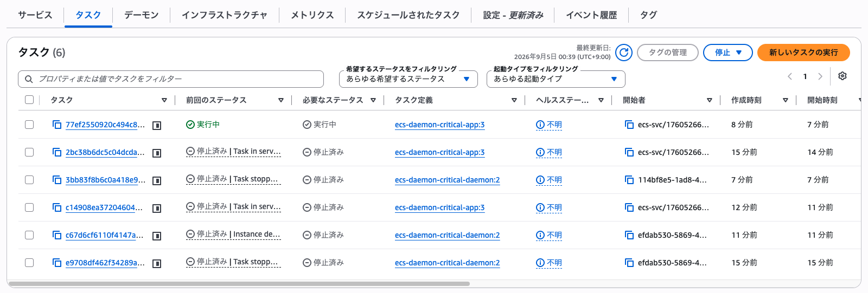Screen dimensions: 868x293
Task: Copy task ID 2bc38b6dc5c04dcda
Action: click(57, 152)
